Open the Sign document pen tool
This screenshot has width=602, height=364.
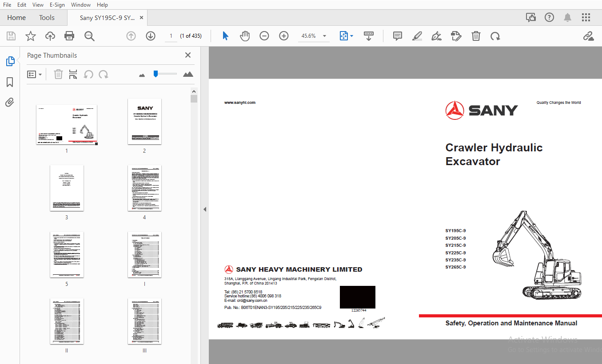pyautogui.click(x=436, y=36)
